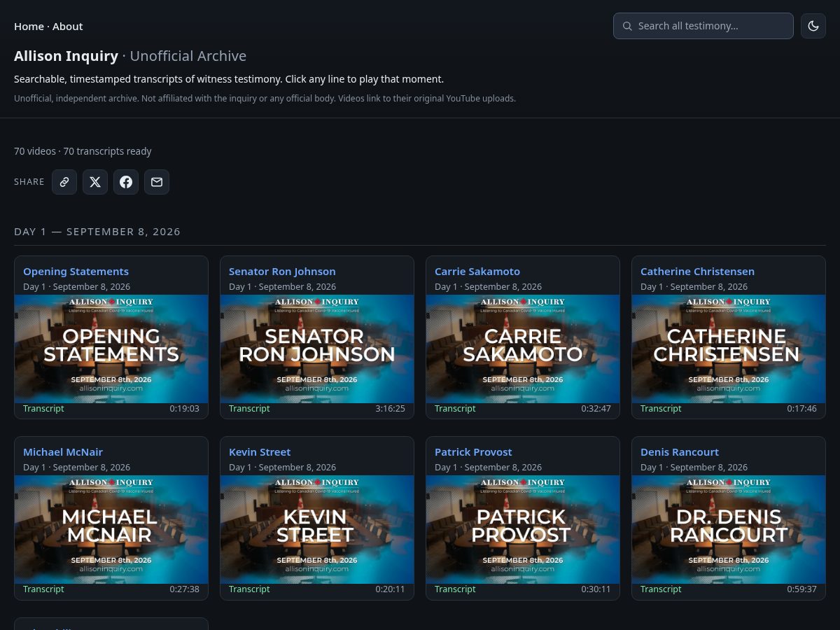This screenshot has width=840, height=630.
Task: Click the Allison Inquiry site title
Action: point(66,56)
